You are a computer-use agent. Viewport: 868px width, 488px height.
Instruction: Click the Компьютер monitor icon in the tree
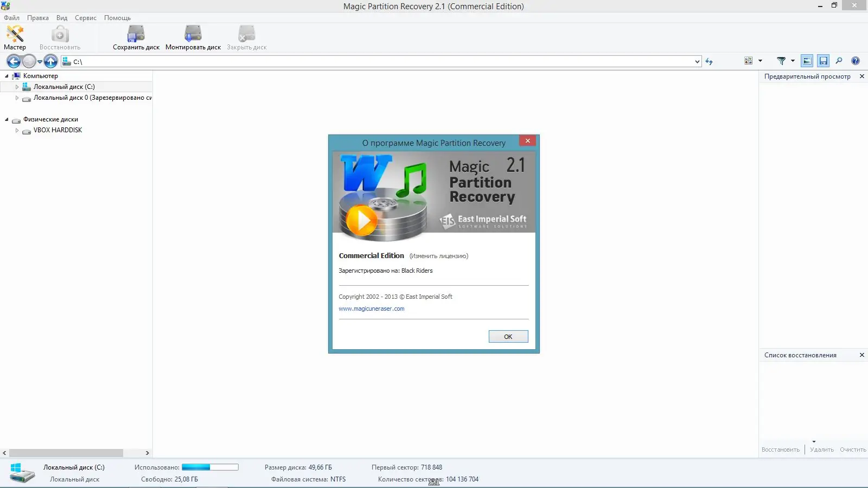coord(16,76)
